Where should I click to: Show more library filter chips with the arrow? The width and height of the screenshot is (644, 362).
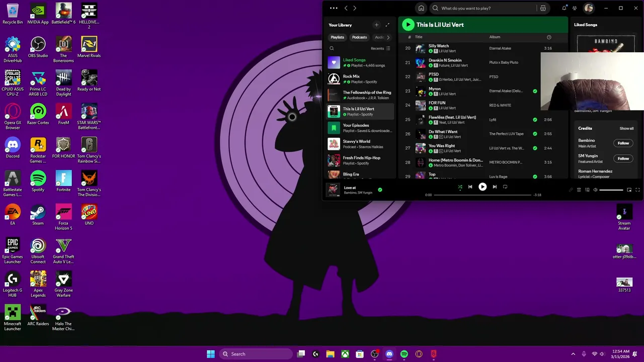tap(388, 37)
